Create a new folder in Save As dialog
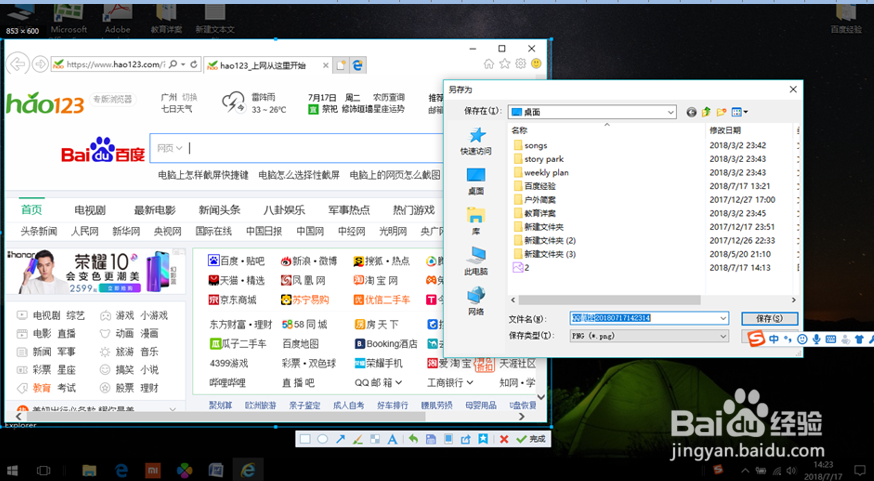The height and width of the screenshot is (481, 874). pos(721,112)
